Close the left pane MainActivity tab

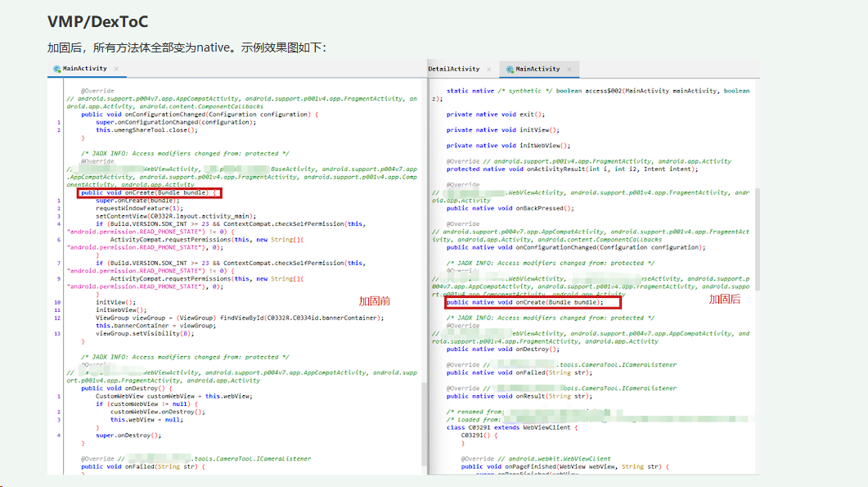(x=116, y=69)
